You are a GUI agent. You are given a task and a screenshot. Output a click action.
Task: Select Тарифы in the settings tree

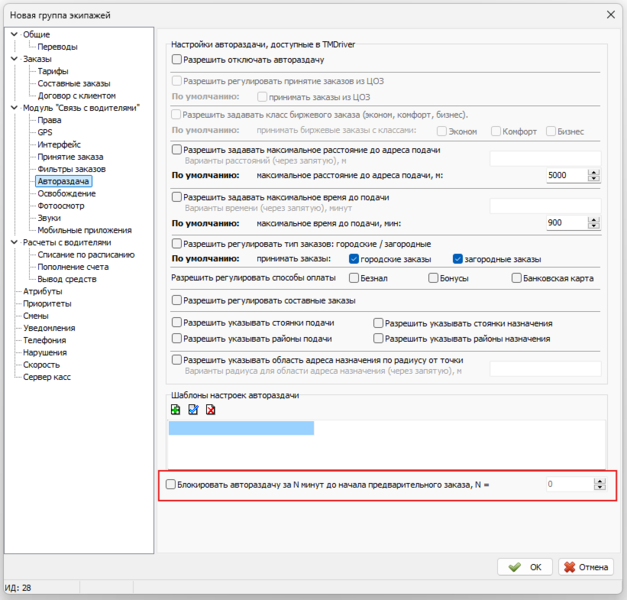pyautogui.click(x=53, y=72)
